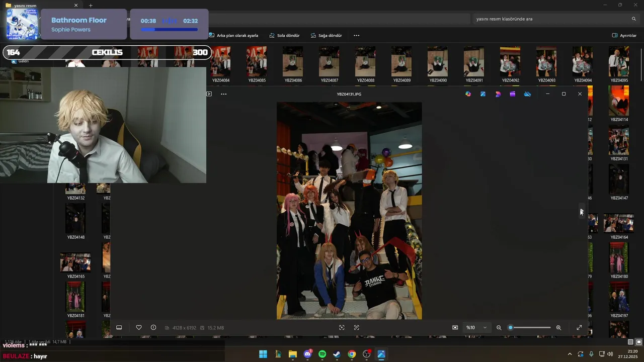Image resolution: width=644 pixels, height=362 pixels.
Task: Click the purple video editor icon in Photos
Action: coord(513,94)
